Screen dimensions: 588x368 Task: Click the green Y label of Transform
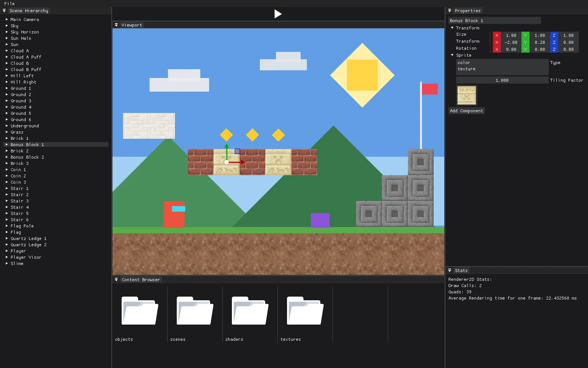526,42
